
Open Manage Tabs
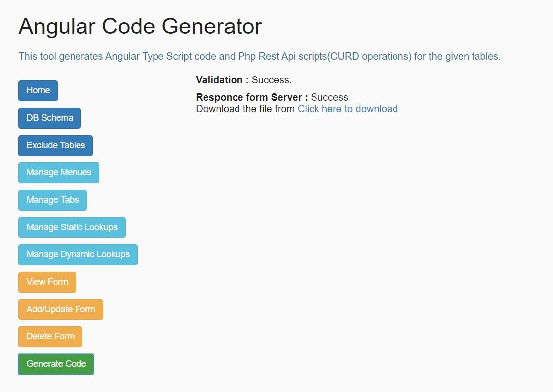point(53,200)
